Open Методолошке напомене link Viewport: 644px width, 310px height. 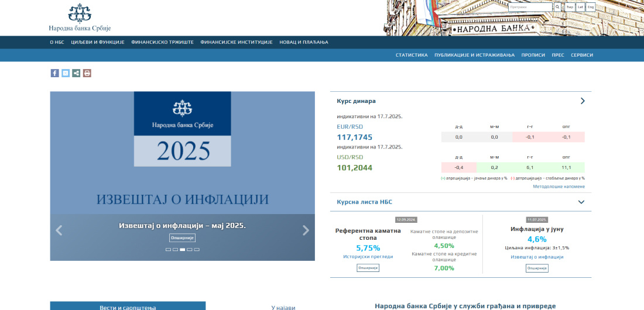(x=559, y=187)
